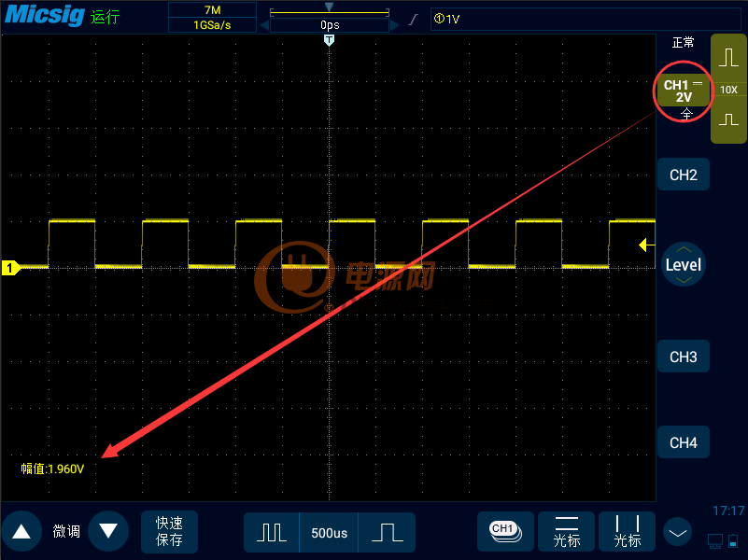Tap the Micsig logo
The height and width of the screenshot is (560, 748).
coord(45,15)
